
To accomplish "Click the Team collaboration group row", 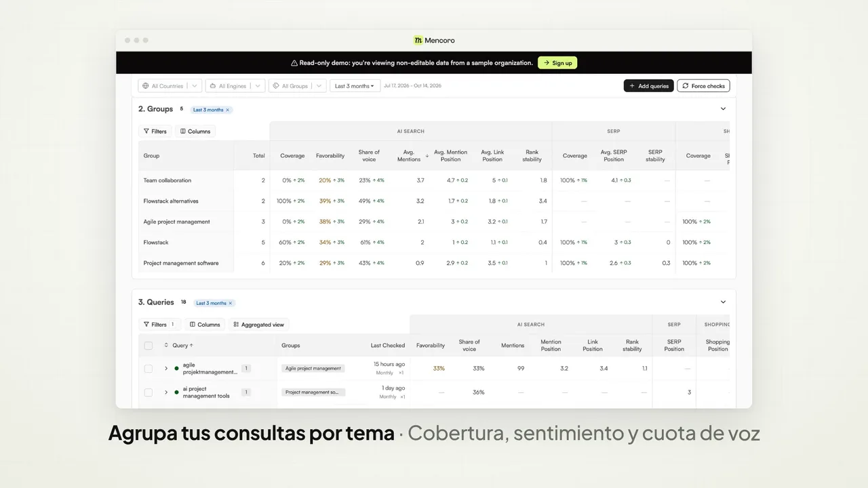I will click(434, 180).
